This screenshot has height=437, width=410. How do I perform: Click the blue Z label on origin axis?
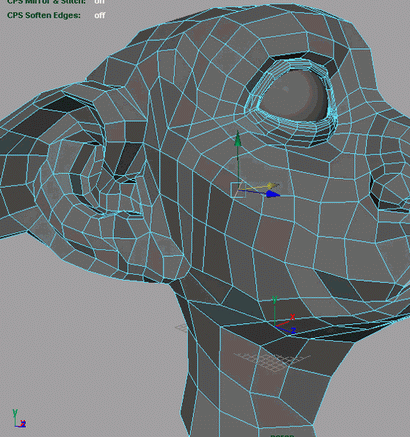coord(293,331)
